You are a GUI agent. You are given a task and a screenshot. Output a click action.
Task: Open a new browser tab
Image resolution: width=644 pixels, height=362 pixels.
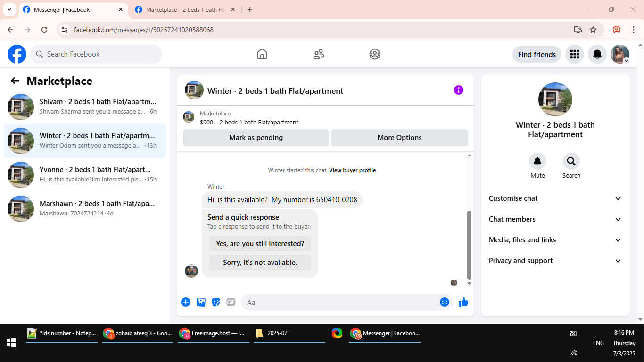coord(250,9)
